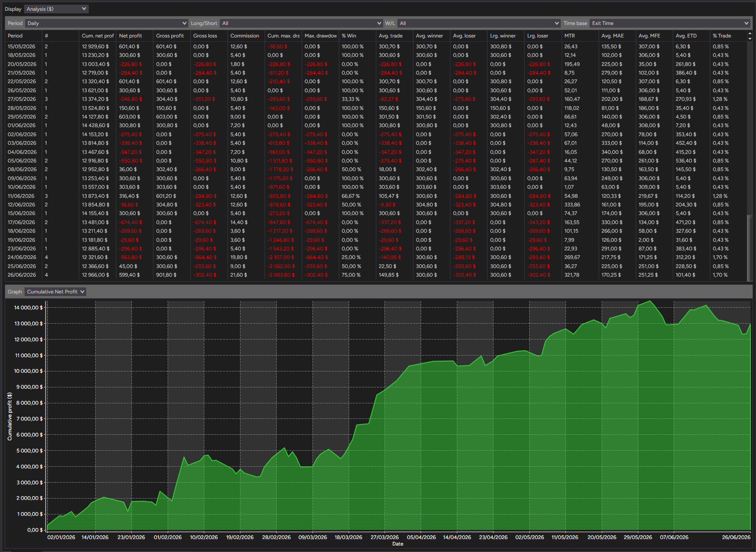The image size is (756, 552).
Task: Sort by the Net profit column header
Action: point(134,36)
